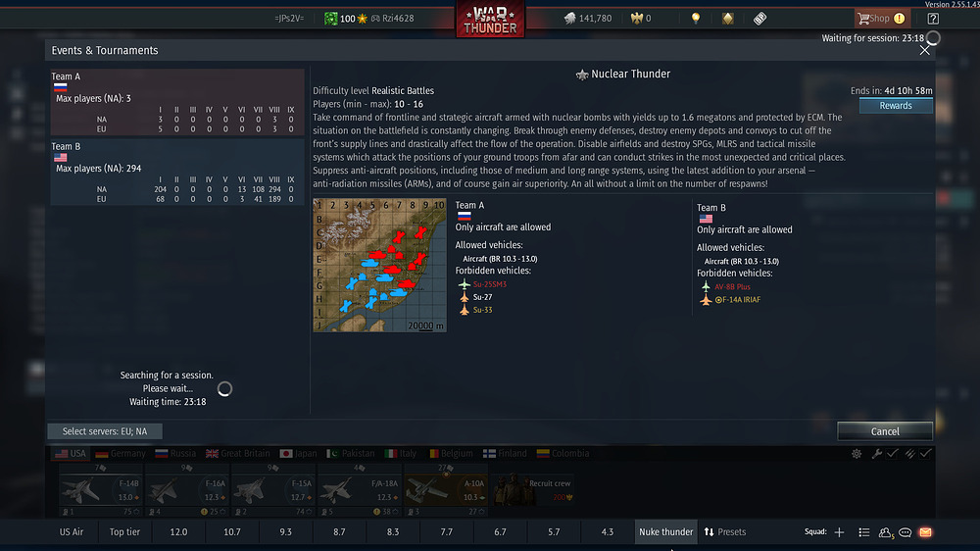
Task: Open the Rewards button
Action: tap(896, 106)
